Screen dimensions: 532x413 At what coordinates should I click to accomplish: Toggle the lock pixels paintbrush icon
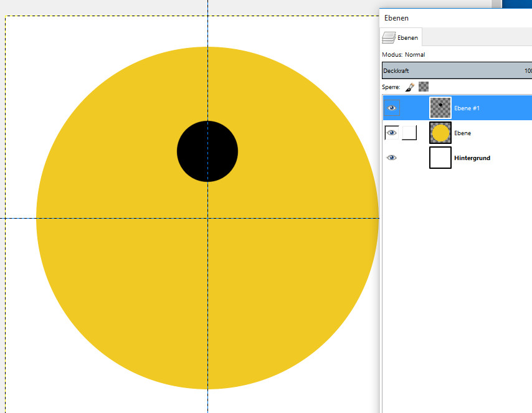[x=409, y=87]
